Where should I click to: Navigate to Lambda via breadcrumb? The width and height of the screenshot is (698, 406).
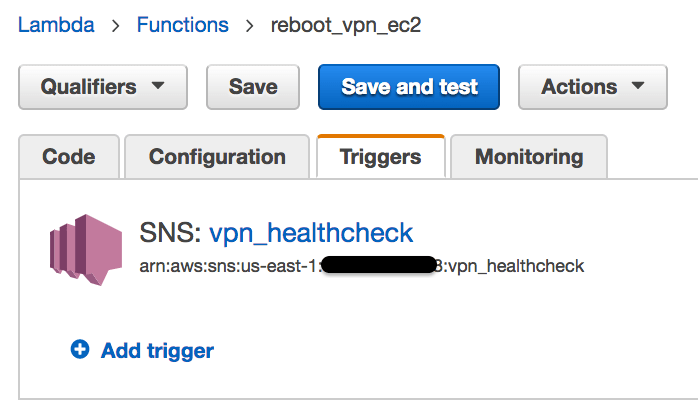pyautogui.click(x=56, y=26)
